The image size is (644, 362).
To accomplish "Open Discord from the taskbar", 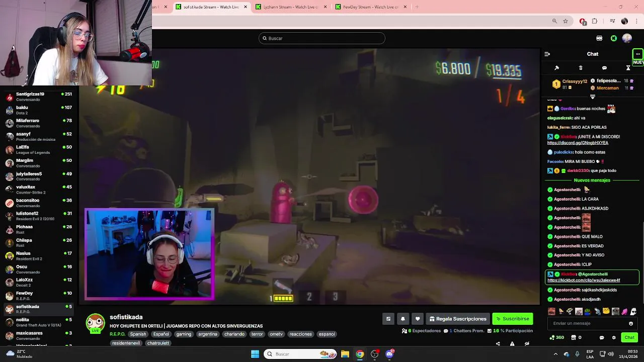I will 389,354.
